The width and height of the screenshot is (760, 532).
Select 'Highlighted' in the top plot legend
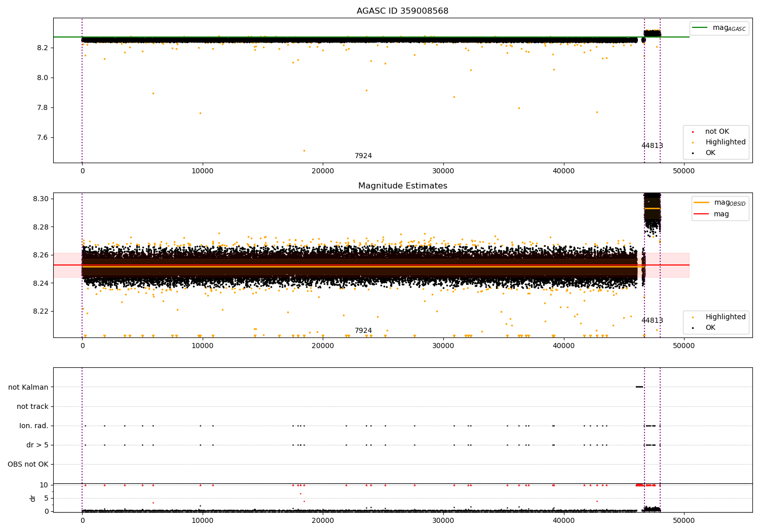(726, 142)
